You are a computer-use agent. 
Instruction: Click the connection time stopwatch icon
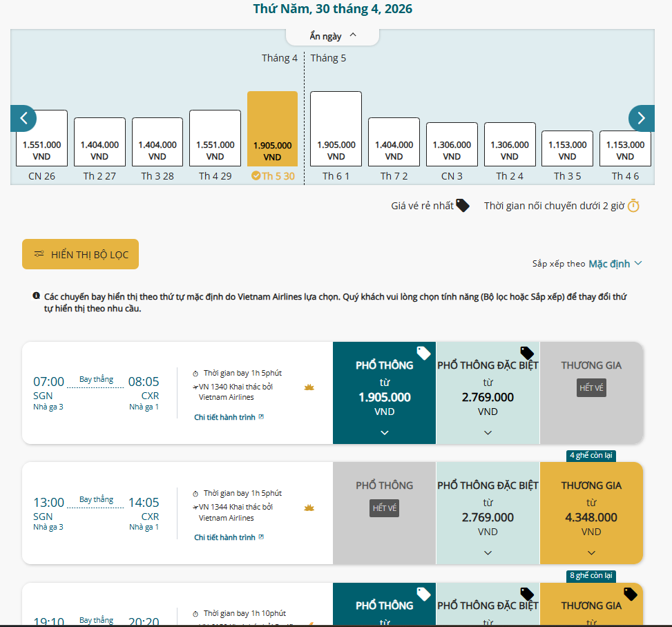[x=633, y=206]
